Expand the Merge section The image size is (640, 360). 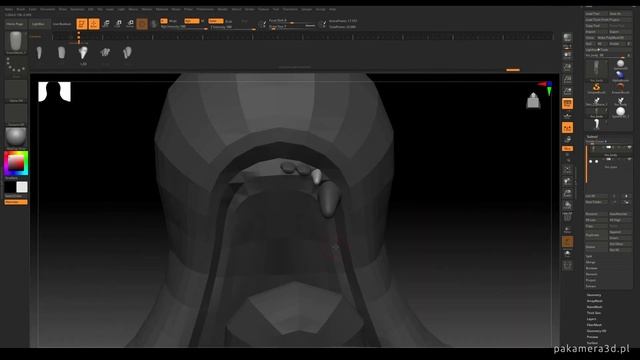[591, 262]
